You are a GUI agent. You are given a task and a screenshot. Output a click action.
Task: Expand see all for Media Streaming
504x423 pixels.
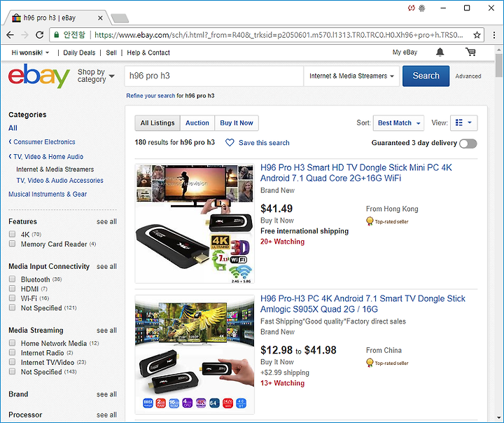pyautogui.click(x=106, y=331)
